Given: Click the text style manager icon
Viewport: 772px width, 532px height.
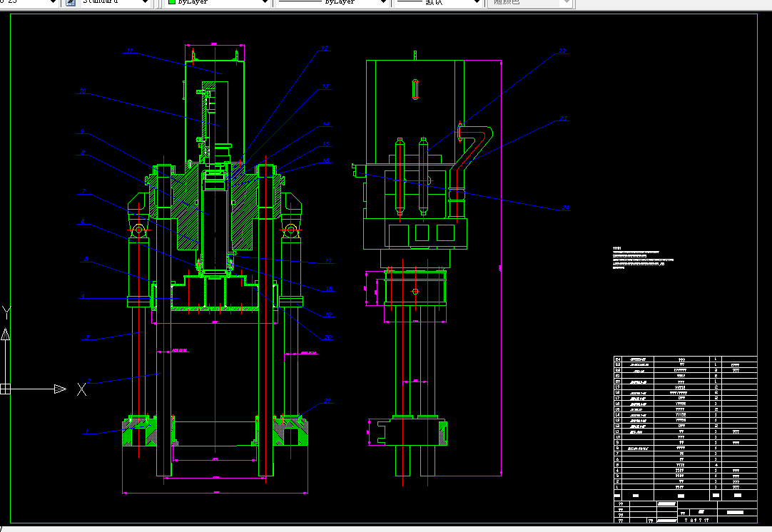Looking at the screenshot, I should tap(71, 2).
